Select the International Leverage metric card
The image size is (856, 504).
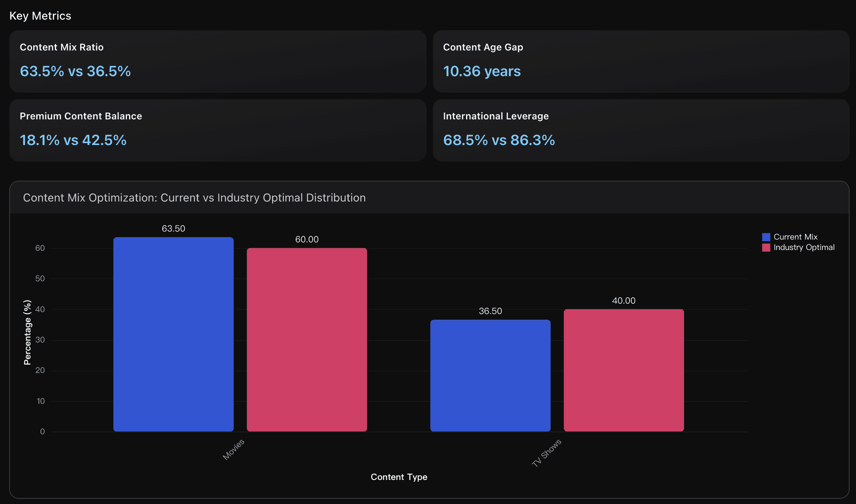(x=641, y=131)
